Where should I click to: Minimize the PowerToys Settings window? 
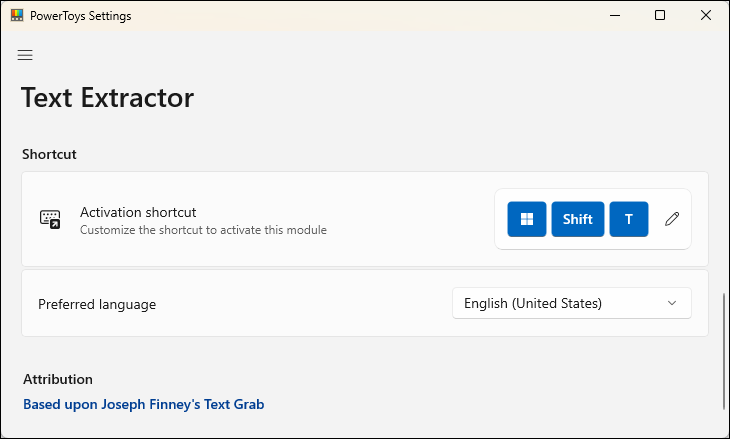(615, 15)
